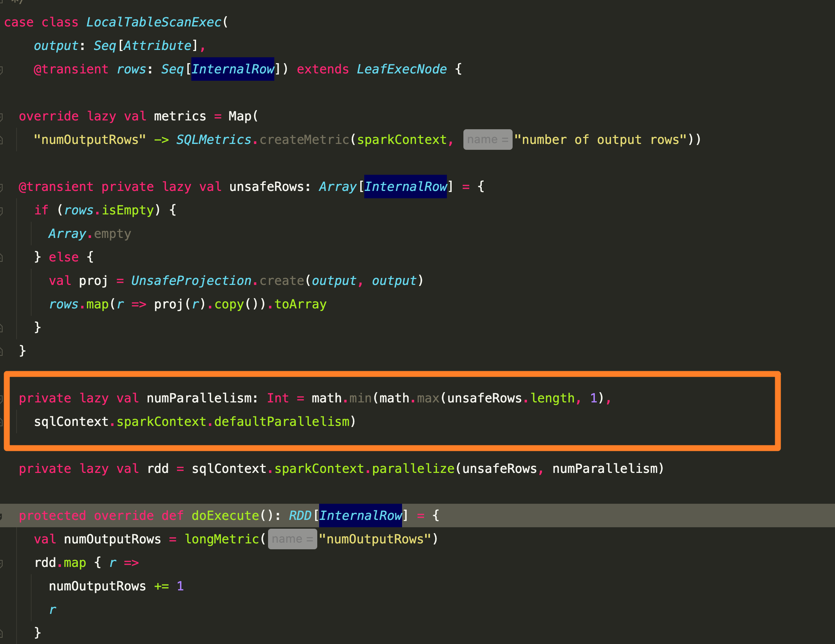Click InternalRow in the RDD return type

click(360, 516)
